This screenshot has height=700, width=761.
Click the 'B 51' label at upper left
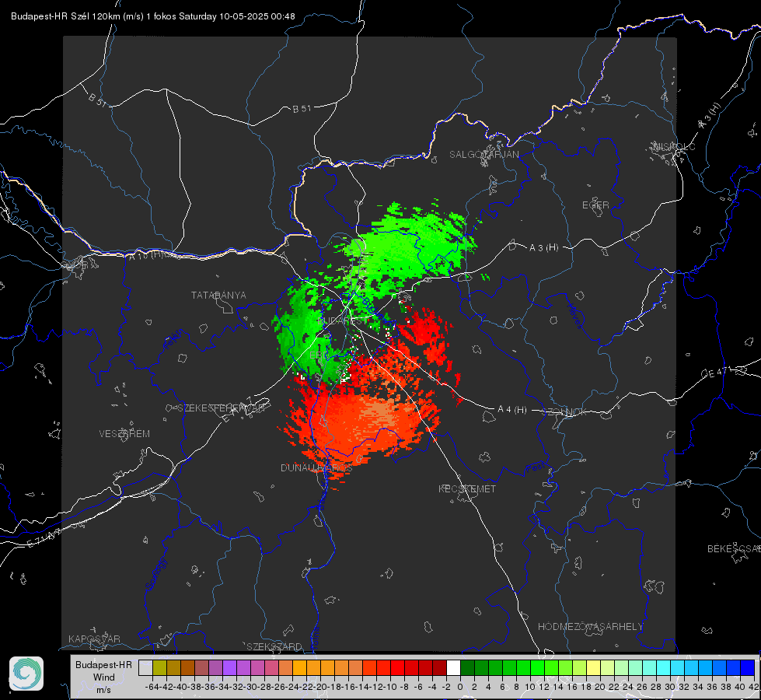pyautogui.click(x=97, y=100)
